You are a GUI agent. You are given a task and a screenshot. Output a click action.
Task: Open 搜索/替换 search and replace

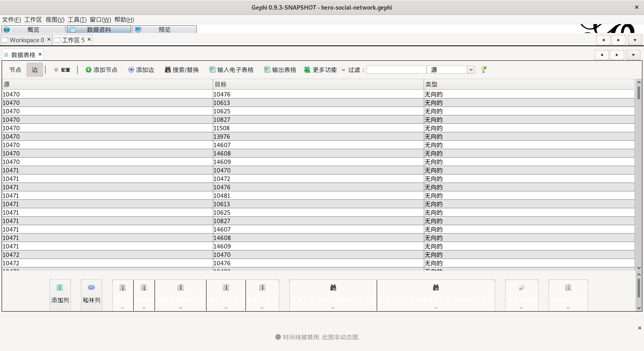tap(182, 70)
